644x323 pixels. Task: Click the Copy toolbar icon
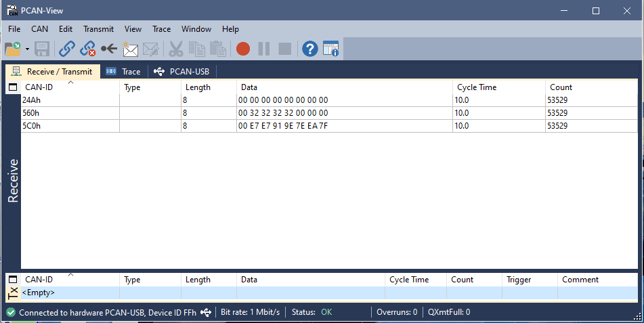click(197, 49)
